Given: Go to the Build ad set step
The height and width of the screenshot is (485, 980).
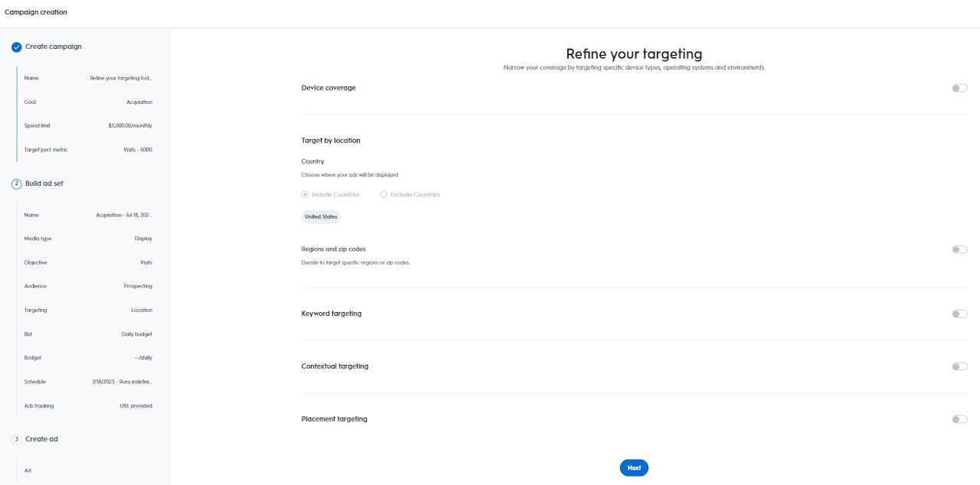Looking at the screenshot, I should tap(44, 184).
